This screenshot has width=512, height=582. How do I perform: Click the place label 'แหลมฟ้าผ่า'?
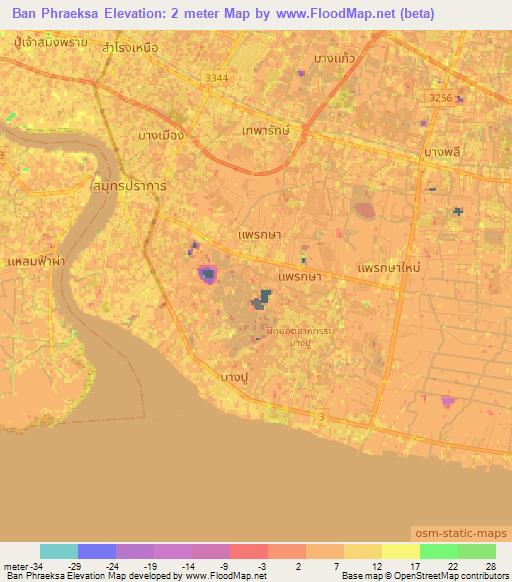pos(36,261)
